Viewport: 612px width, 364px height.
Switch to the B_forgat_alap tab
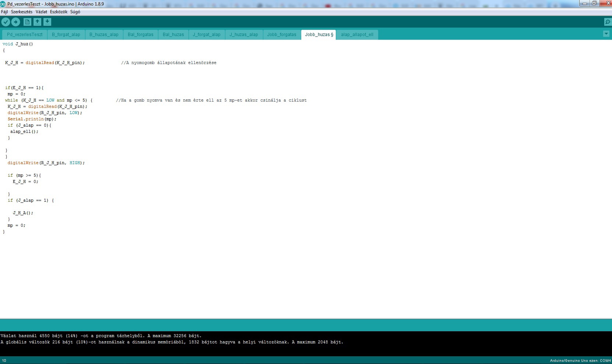click(x=66, y=35)
